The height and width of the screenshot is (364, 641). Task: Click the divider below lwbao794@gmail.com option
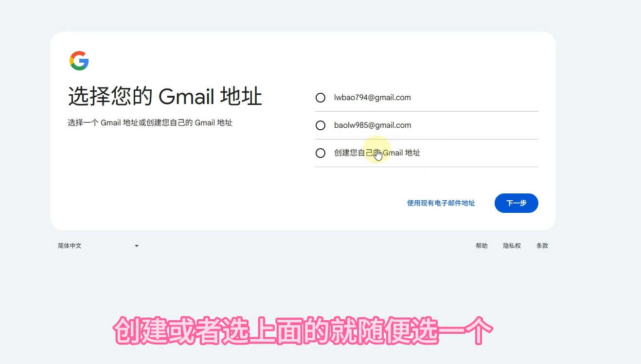pyautogui.click(x=427, y=112)
